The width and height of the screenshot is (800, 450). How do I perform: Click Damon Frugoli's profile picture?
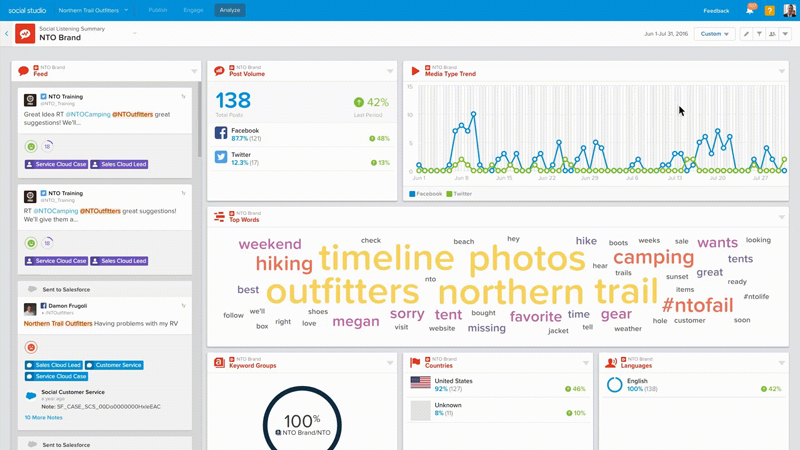coord(30,309)
